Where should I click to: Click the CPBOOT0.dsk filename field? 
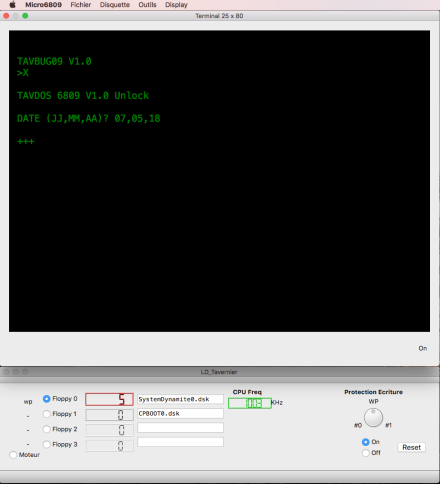(x=180, y=414)
